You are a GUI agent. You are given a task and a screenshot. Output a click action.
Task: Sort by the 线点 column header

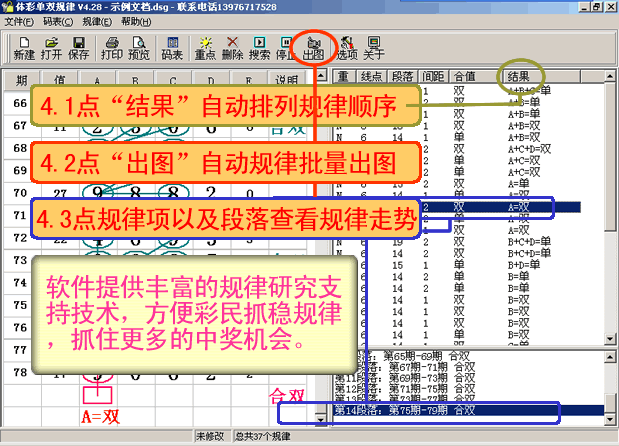371,76
